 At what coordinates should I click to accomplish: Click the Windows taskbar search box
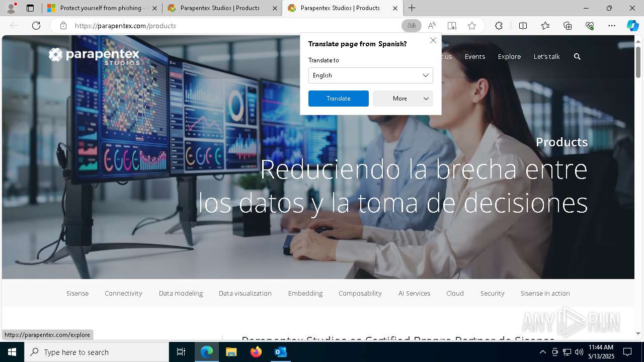point(97,352)
